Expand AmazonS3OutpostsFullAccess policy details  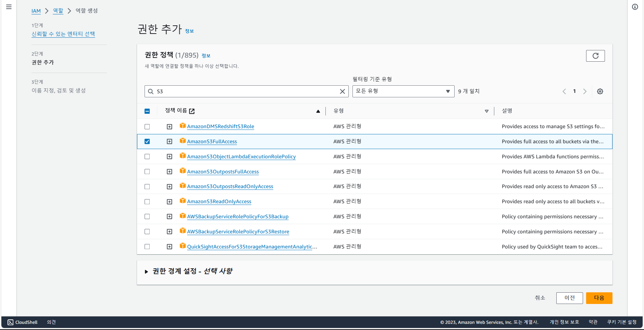pos(170,172)
